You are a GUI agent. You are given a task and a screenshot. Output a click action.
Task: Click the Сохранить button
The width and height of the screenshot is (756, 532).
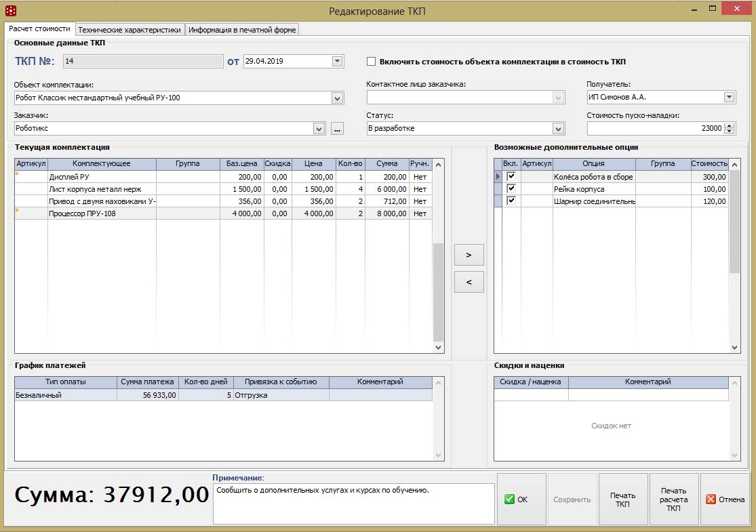coord(572,499)
